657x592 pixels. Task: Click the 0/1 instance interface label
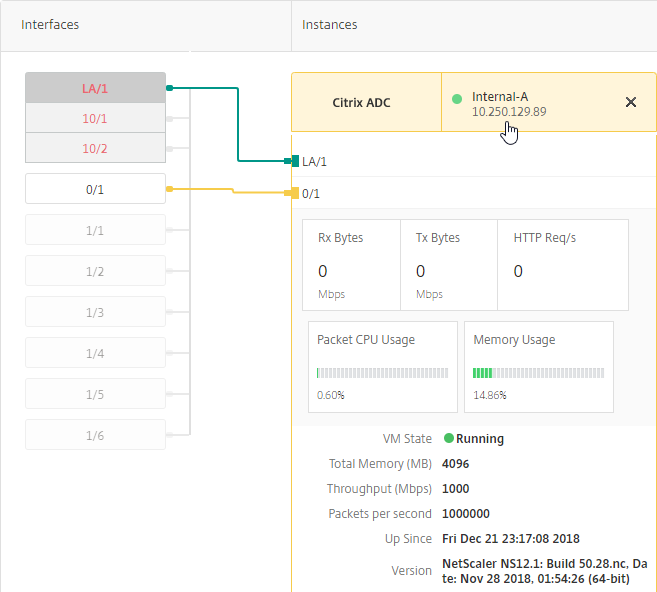point(311,194)
